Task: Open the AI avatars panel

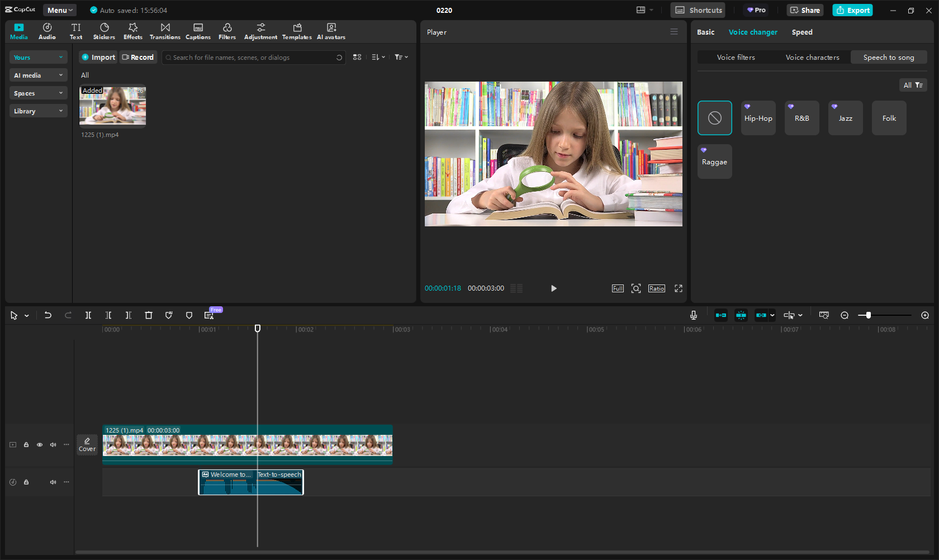Action: [331, 31]
